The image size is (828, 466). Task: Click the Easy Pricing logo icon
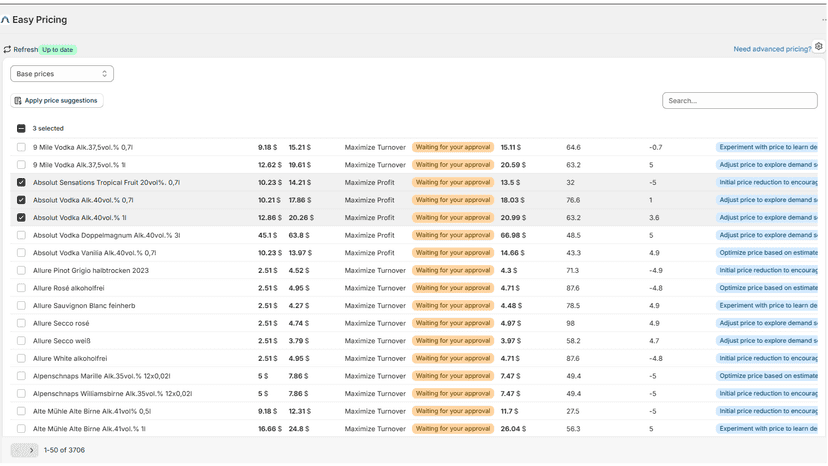pos(5,20)
